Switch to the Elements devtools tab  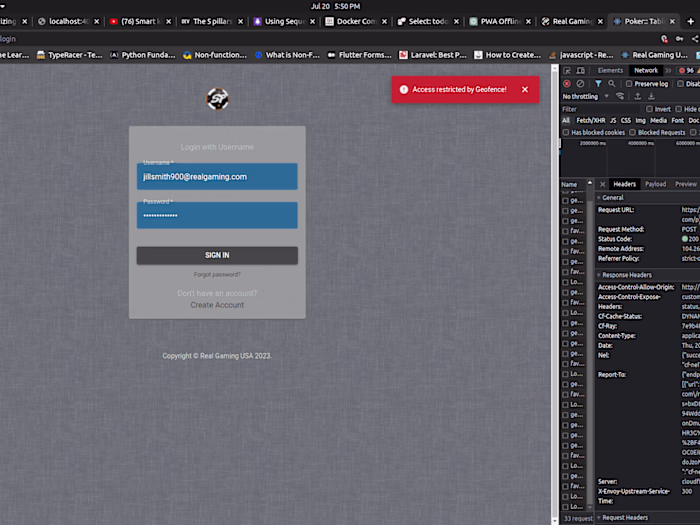click(x=610, y=71)
